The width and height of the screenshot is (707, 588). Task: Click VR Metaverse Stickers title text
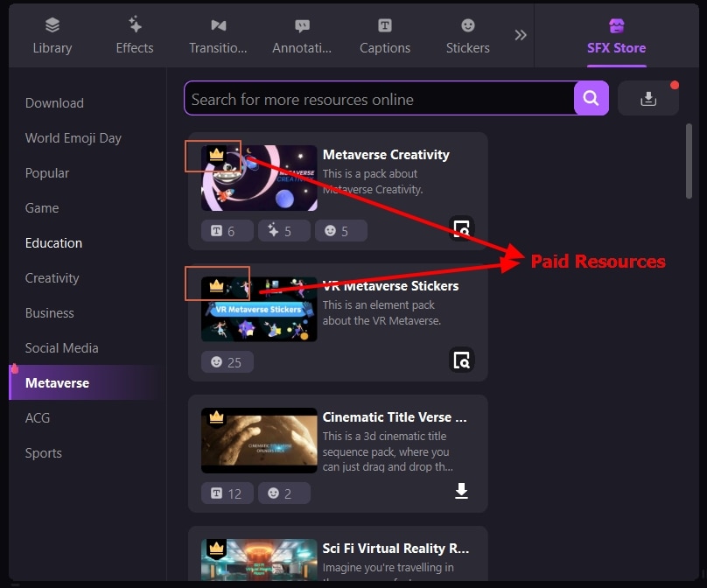tap(390, 286)
